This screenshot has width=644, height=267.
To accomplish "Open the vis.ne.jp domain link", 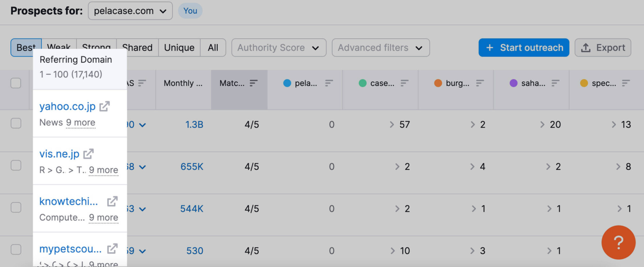I will [59, 154].
